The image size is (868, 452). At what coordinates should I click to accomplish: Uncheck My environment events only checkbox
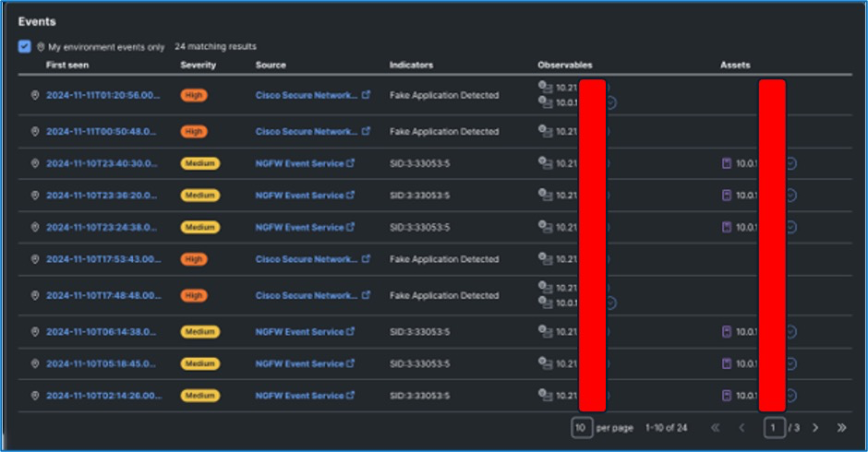[25, 47]
